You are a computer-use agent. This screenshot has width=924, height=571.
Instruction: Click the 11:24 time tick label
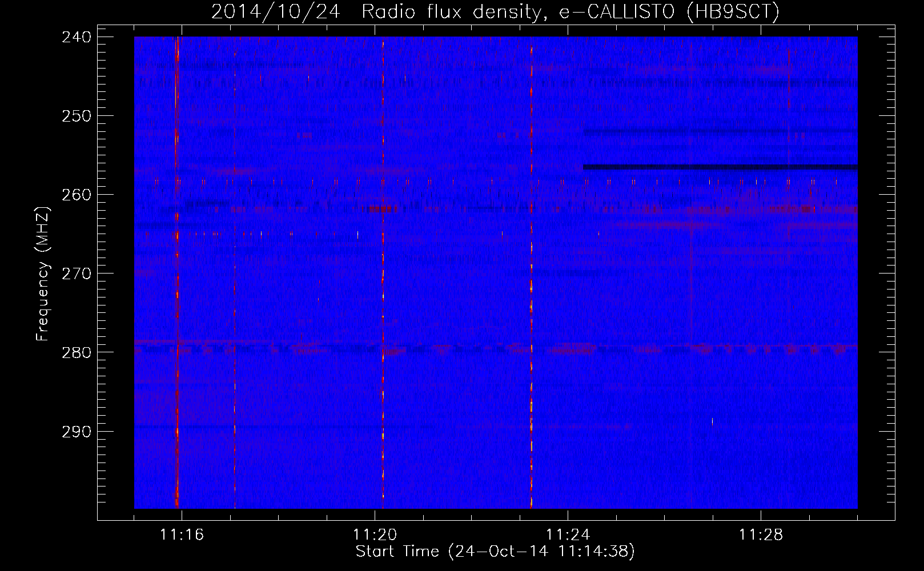(568, 535)
